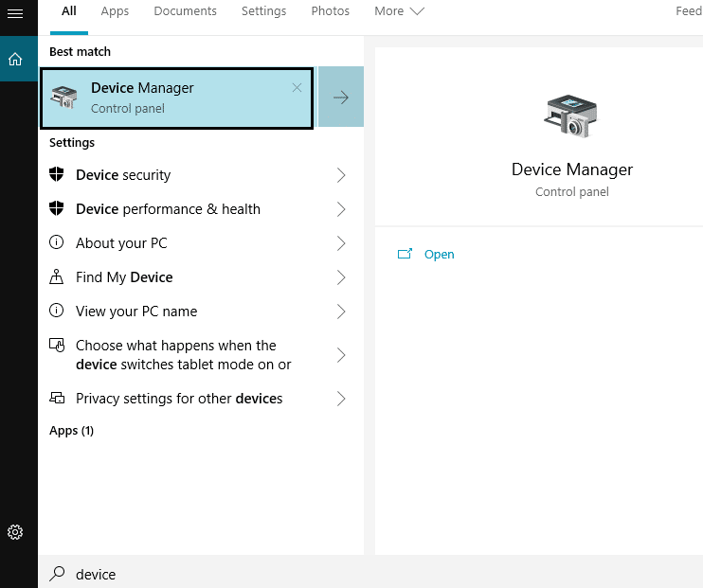Click the Apps (1) section header
703x588 pixels.
click(x=71, y=431)
